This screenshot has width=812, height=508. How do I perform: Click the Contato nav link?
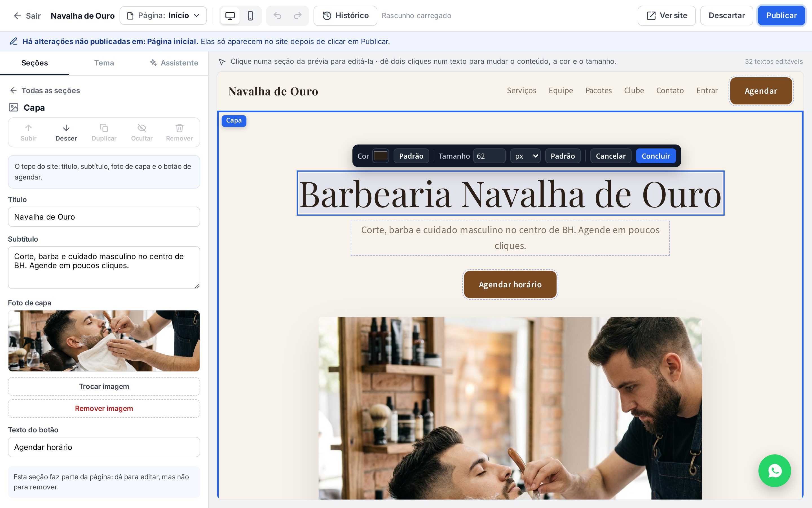point(670,91)
